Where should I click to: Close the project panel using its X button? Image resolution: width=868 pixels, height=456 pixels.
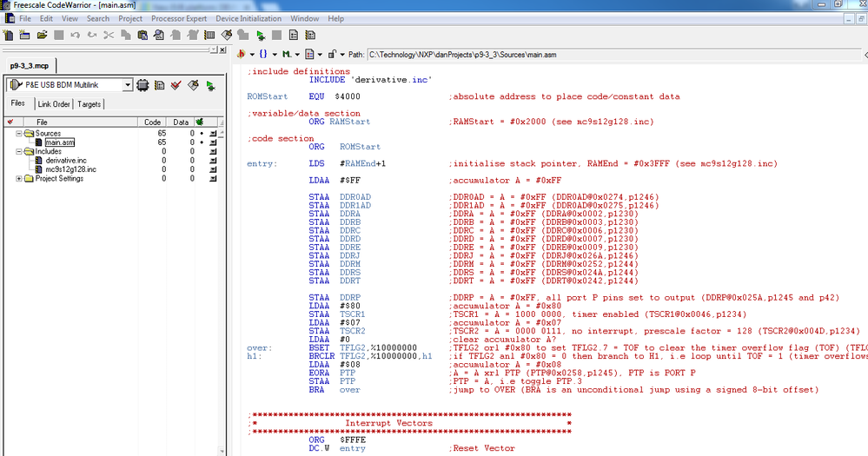222,50
